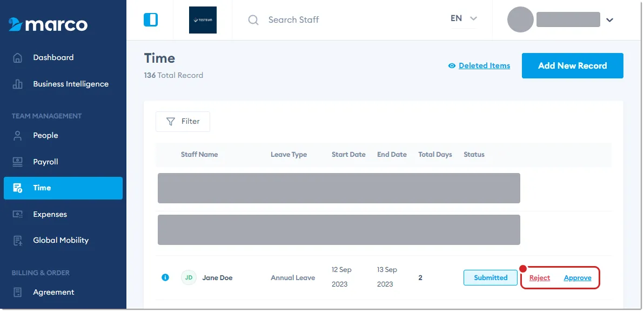
Task: Click the Global Mobility document icon
Action: 17,241
